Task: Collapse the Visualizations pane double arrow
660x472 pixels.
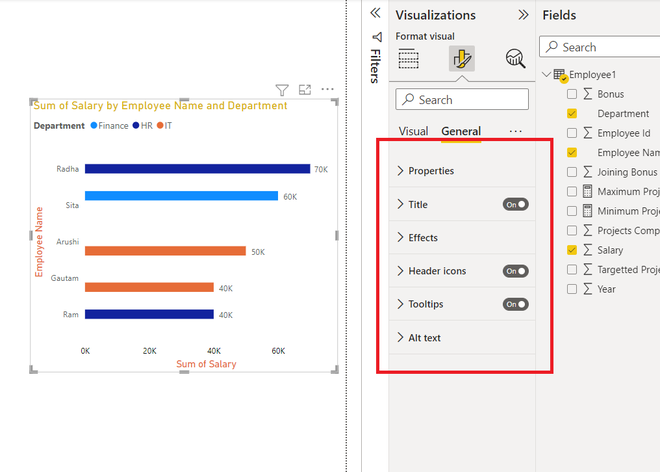Action: [523, 15]
